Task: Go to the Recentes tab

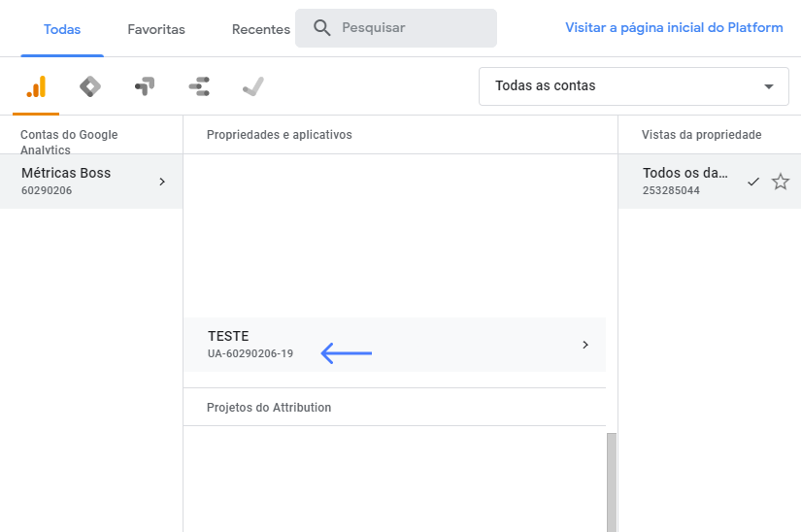Action: pos(260,29)
